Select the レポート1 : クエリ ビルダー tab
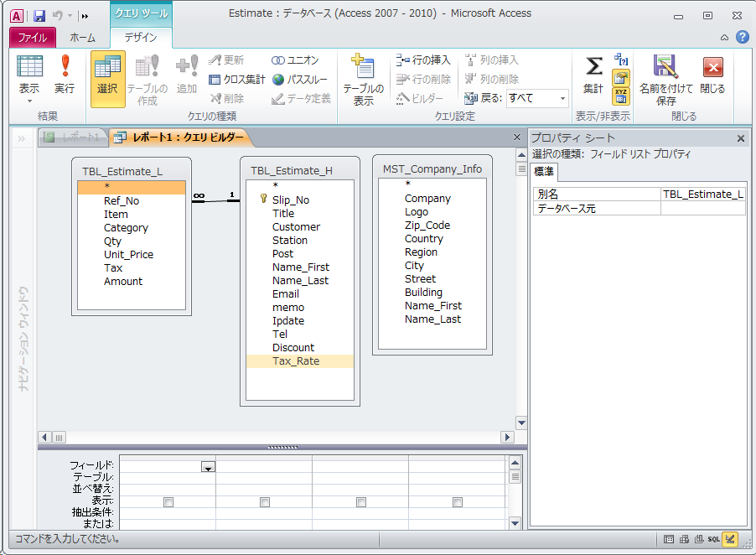This screenshot has width=756, height=555. 180,137
